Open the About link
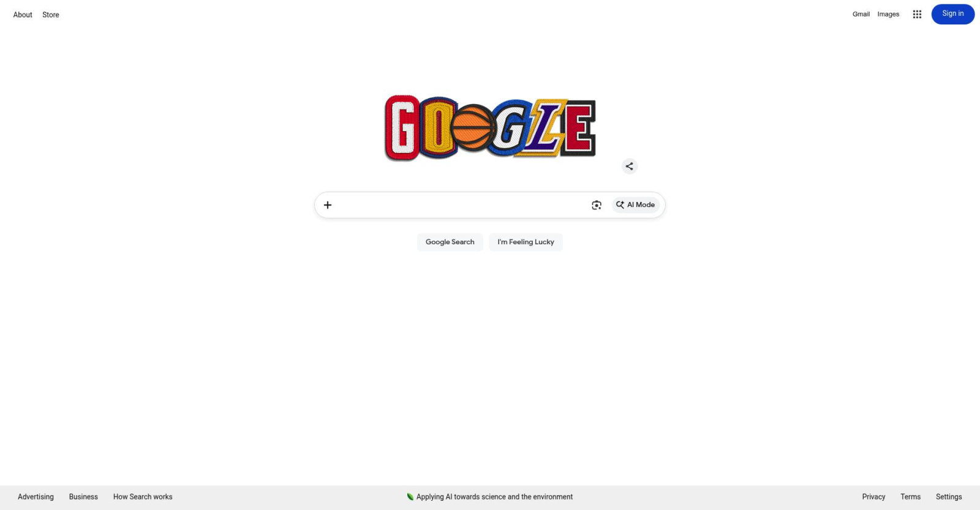 click(x=23, y=15)
